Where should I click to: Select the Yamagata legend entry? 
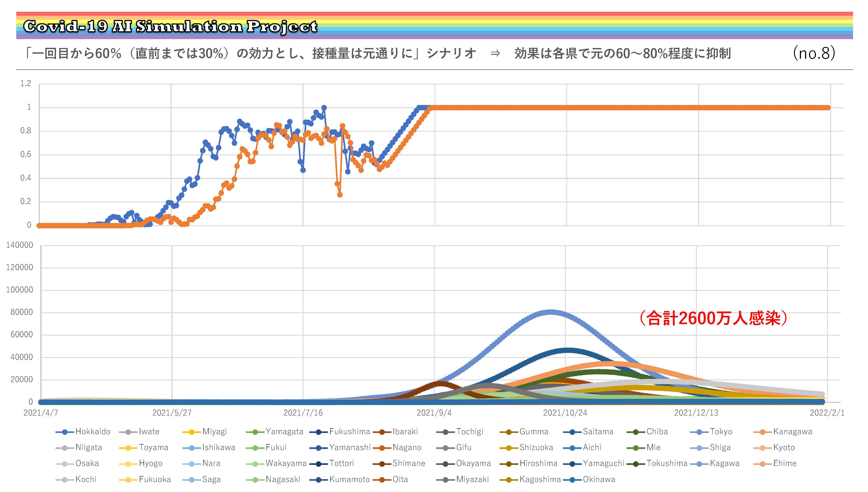click(x=274, y=432)
